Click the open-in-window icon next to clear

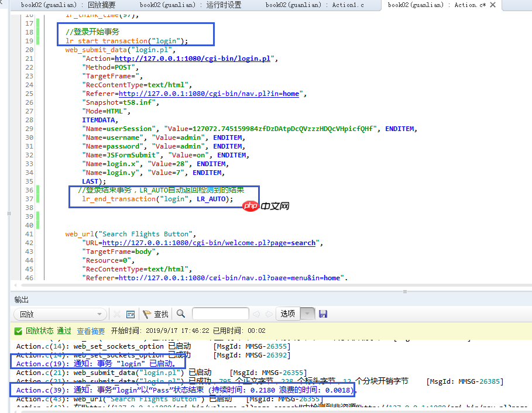(129, 314)
